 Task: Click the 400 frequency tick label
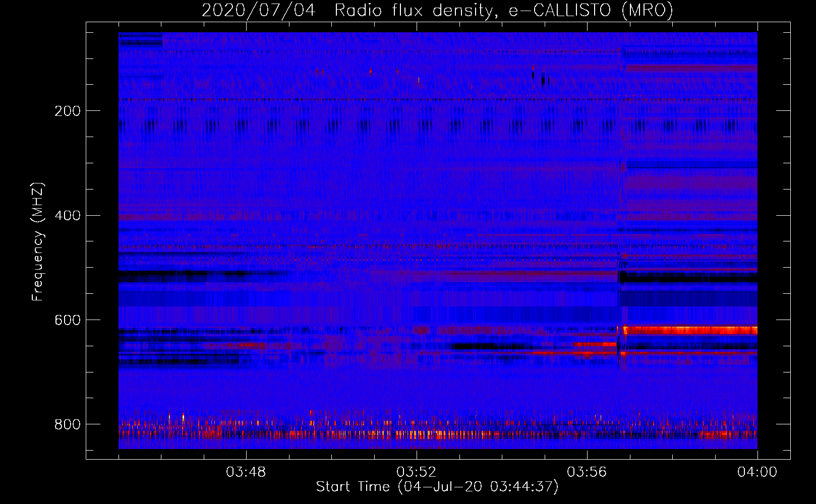point(68,216)
